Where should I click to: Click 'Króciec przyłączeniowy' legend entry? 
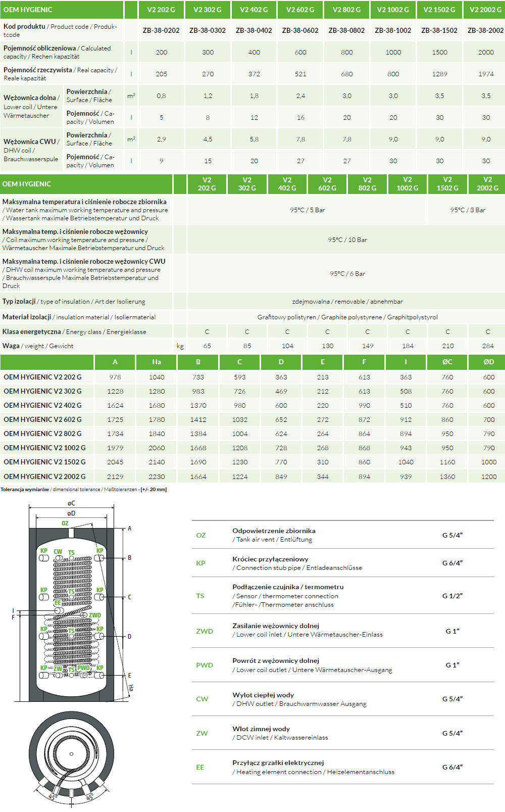(297, 563)
